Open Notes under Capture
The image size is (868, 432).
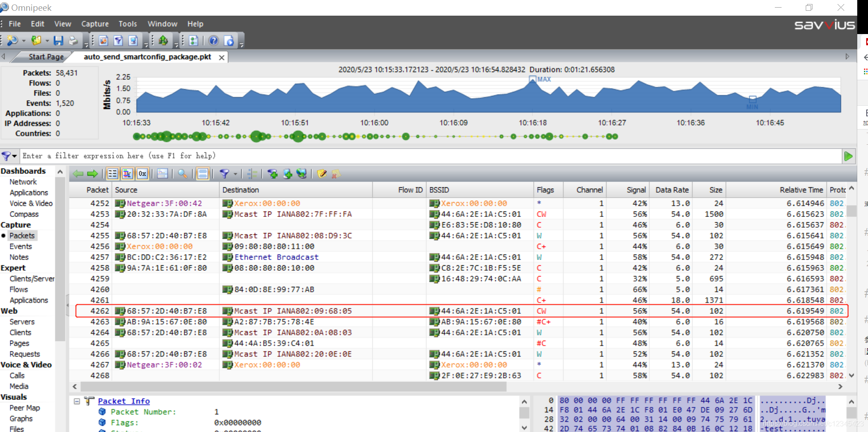(x=19, y=257)
